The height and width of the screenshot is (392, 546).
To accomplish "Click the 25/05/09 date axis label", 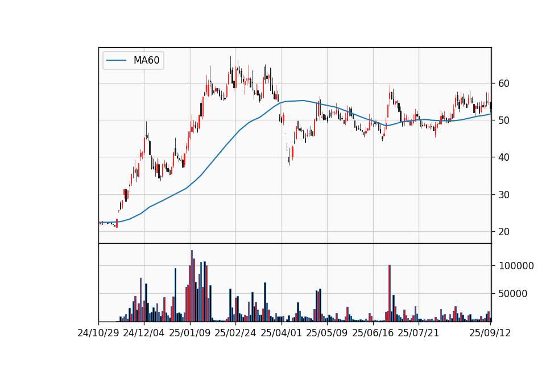I will coord(327,333).
